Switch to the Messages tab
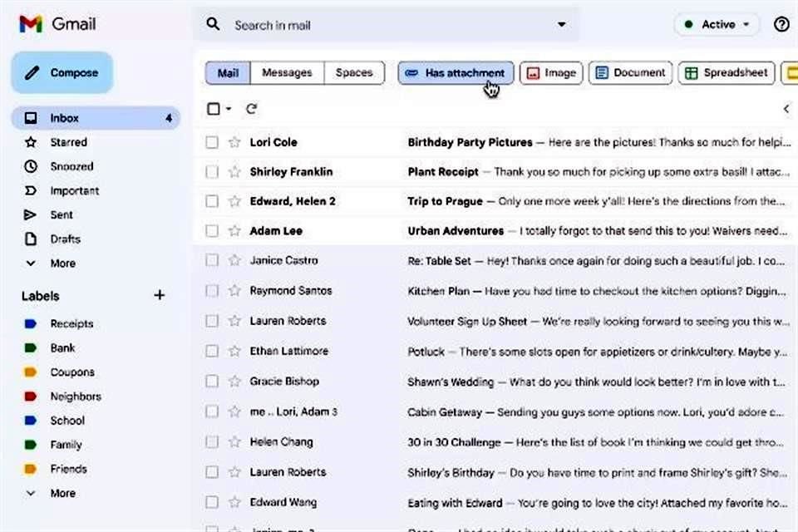 (287, 73)
